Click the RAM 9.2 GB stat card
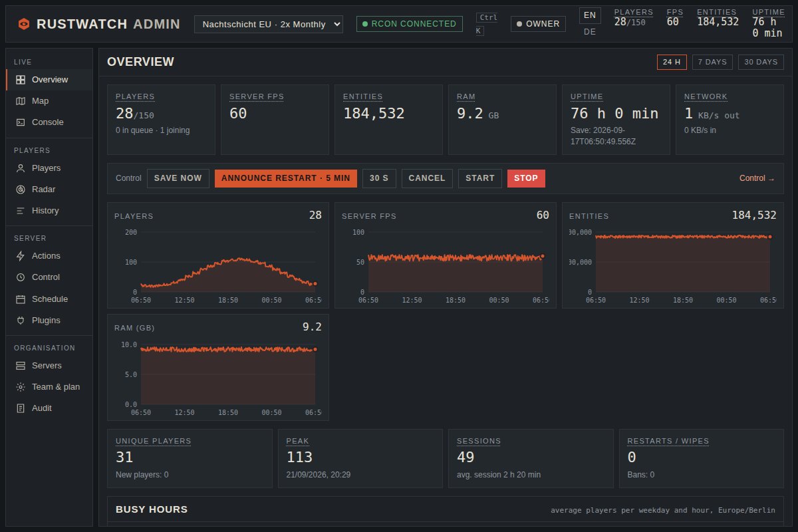This screenshot has width=798, height=532. tap(502, 119)
